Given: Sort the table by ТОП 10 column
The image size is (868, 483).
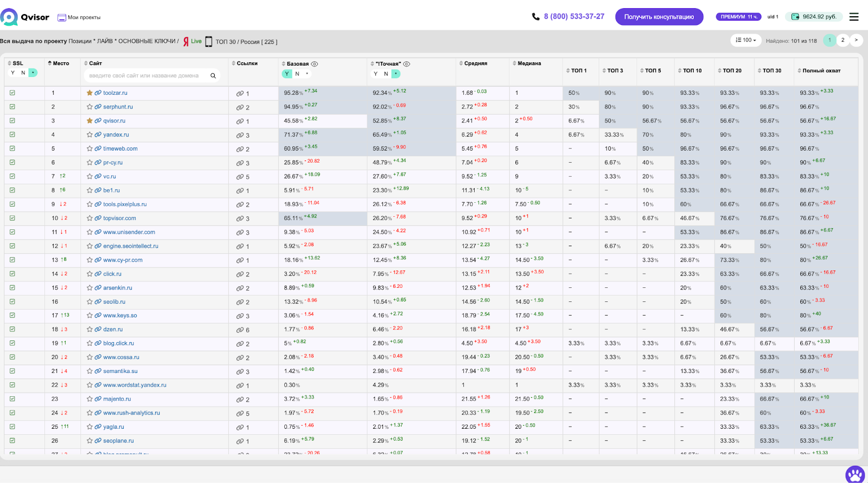Looking at the screenshot, I should (690, 70).
